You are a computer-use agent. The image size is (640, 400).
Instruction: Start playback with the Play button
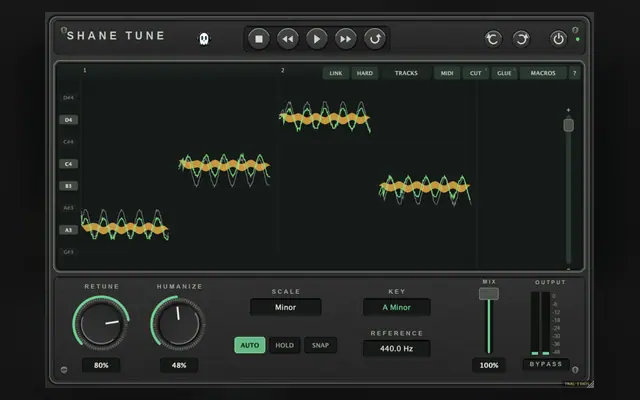pos(317,39)
